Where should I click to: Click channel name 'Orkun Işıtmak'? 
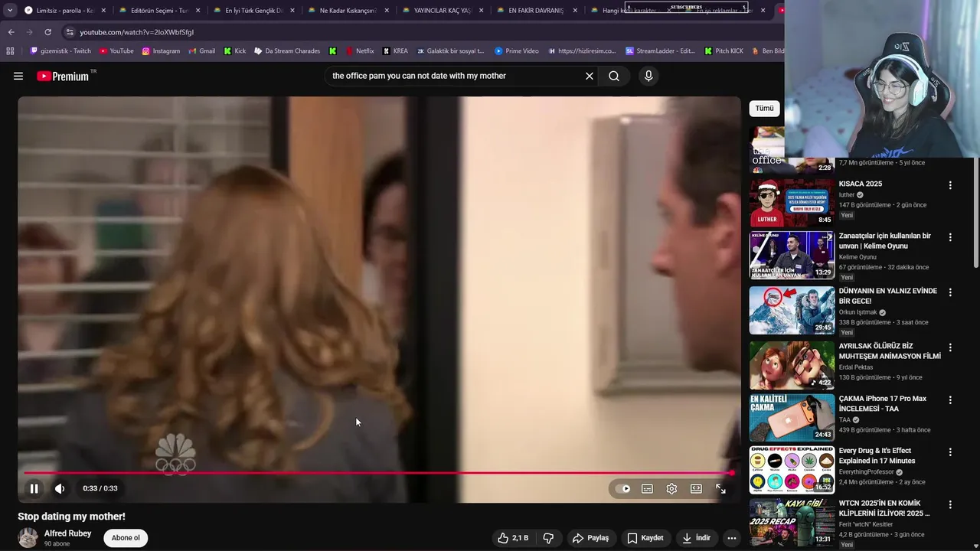click(x=857, y=312)
